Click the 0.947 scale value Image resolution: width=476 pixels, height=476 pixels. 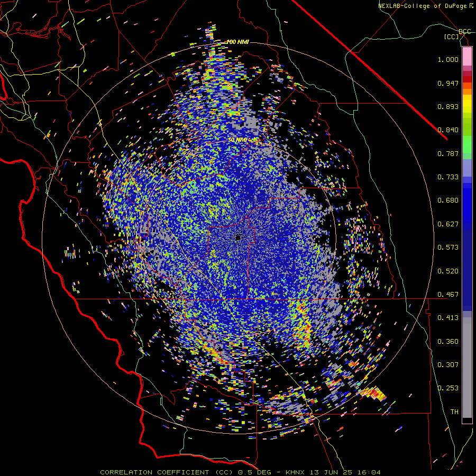(x=448, y=83)
